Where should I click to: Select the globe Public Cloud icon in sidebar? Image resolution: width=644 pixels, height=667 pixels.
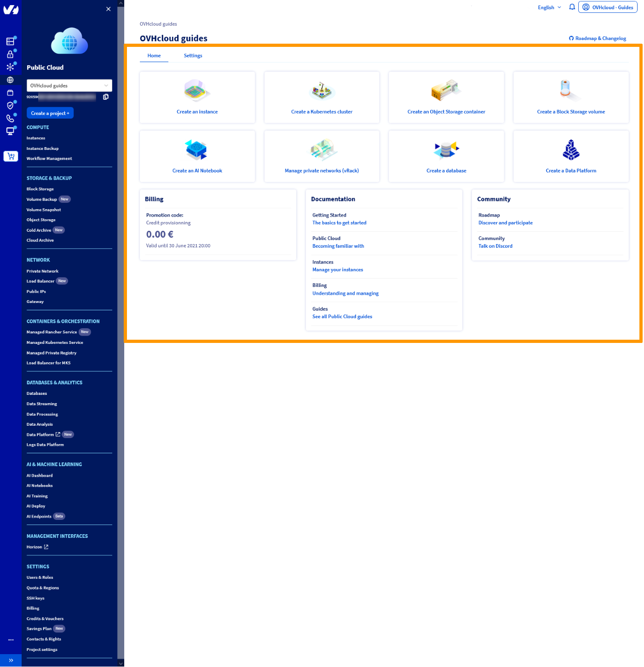pos(11,80)
